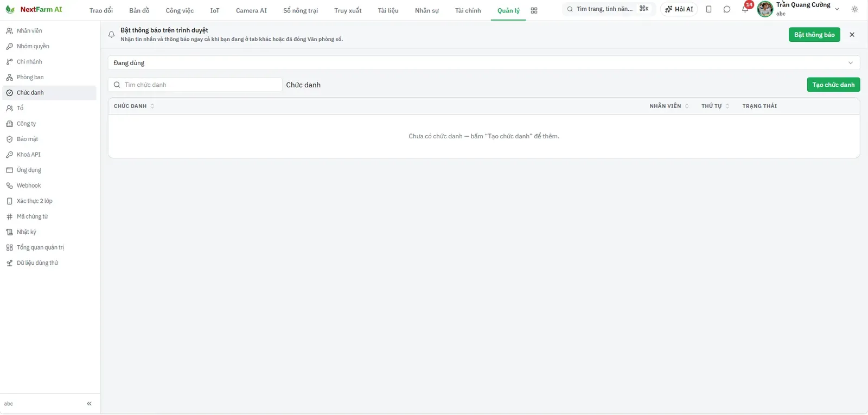Open Xác thực 2 lớp in the sidebar
This screenshot has height=415, width=868.
tap(49, 201)
